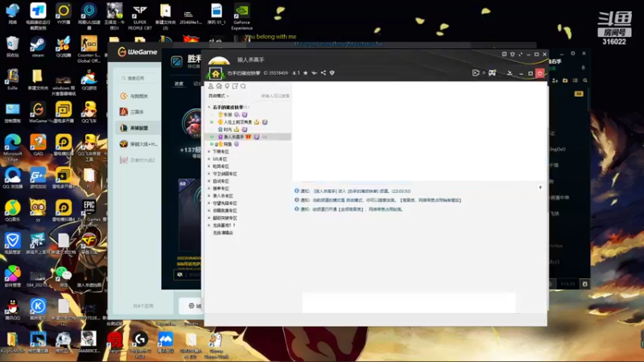Screen dimensions: 644x362
Task: Click the search magnifier in YY sidebar toolbar
Action: tap(243, 86)
